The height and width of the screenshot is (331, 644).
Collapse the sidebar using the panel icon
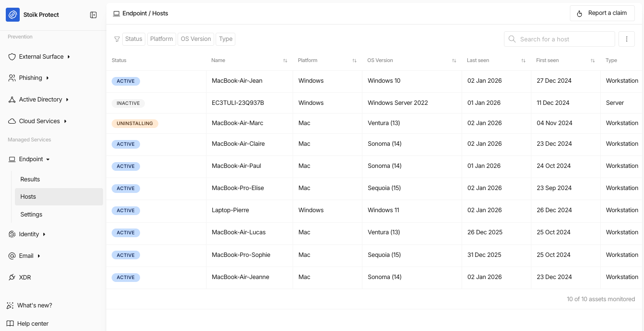coord(93,15)
